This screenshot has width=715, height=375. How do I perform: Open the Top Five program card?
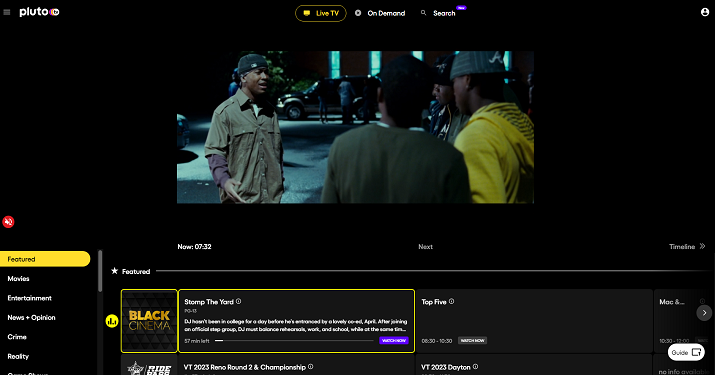pos(534,321)
